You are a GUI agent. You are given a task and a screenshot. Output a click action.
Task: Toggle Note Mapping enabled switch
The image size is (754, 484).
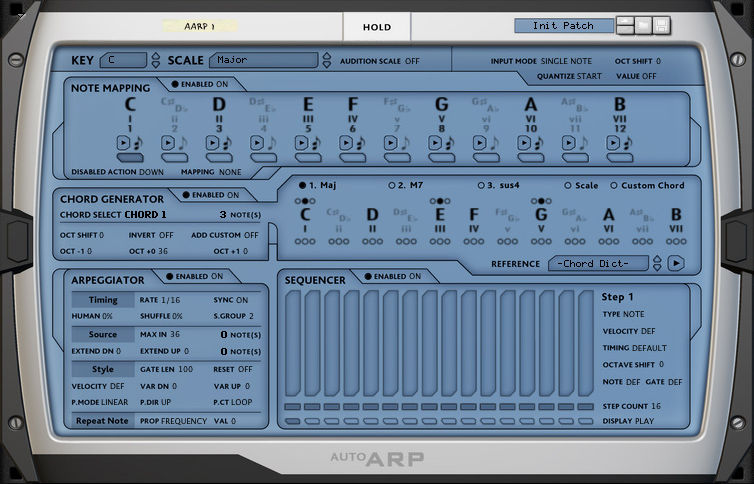click(x=175, y=85)
